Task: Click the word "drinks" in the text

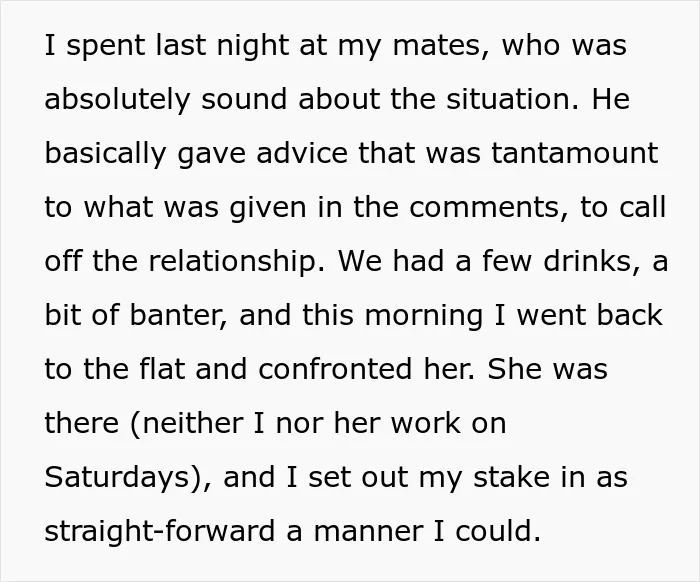Action: coord(588,261)
